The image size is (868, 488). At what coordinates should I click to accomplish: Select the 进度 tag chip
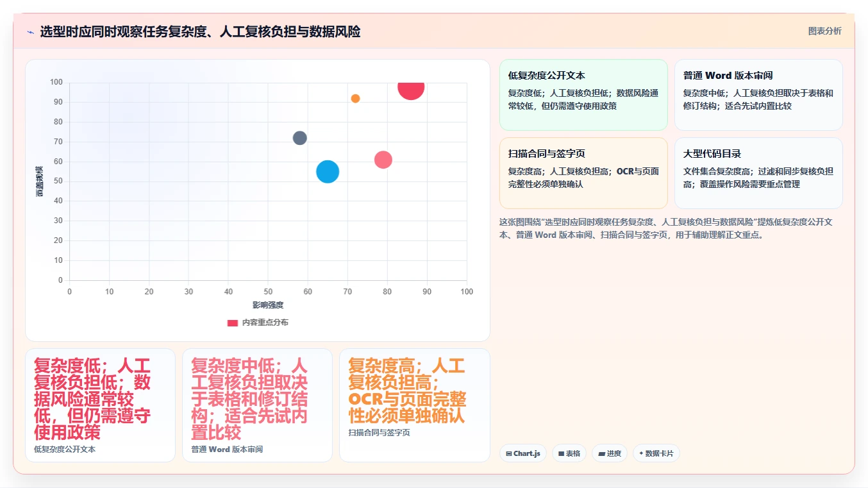pyautogui.click(x=610, y=453)
